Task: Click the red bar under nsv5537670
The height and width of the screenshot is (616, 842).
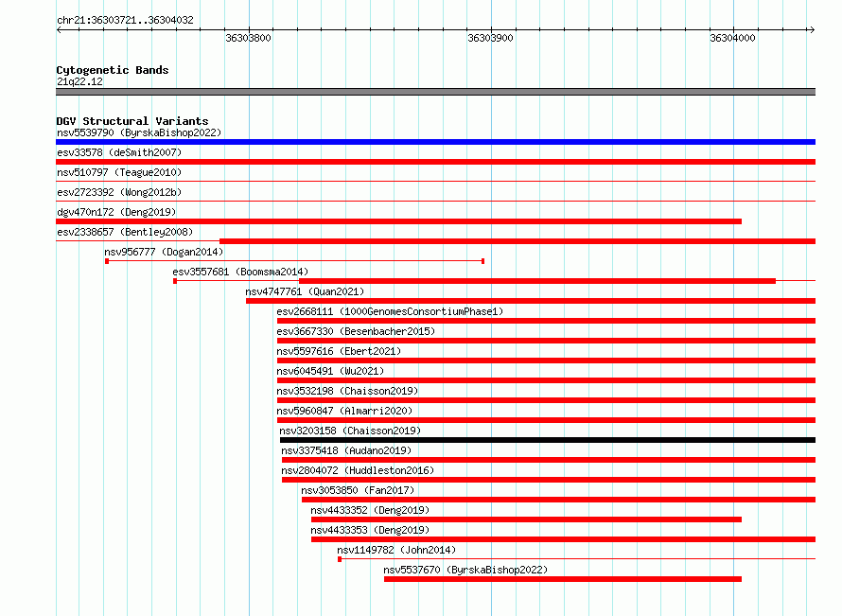Action: point(563,579)
